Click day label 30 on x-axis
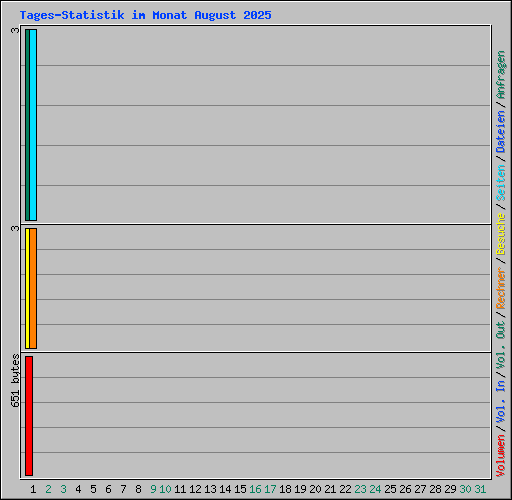 coord(465,489)
